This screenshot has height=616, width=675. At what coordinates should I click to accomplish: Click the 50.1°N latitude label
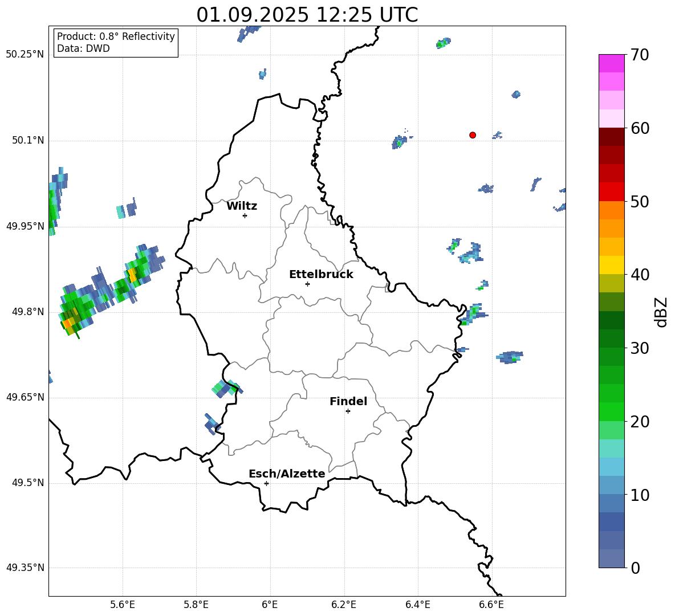(x=27, y=140)
